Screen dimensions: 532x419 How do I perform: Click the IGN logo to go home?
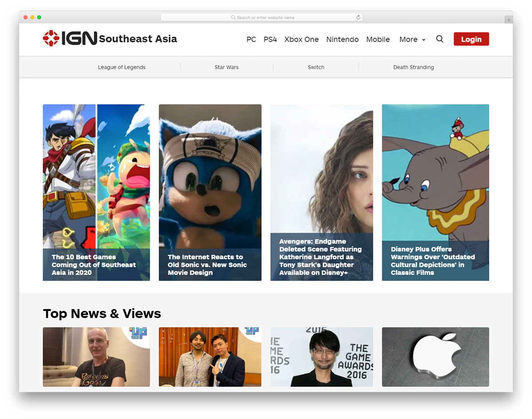coord(69,39)
